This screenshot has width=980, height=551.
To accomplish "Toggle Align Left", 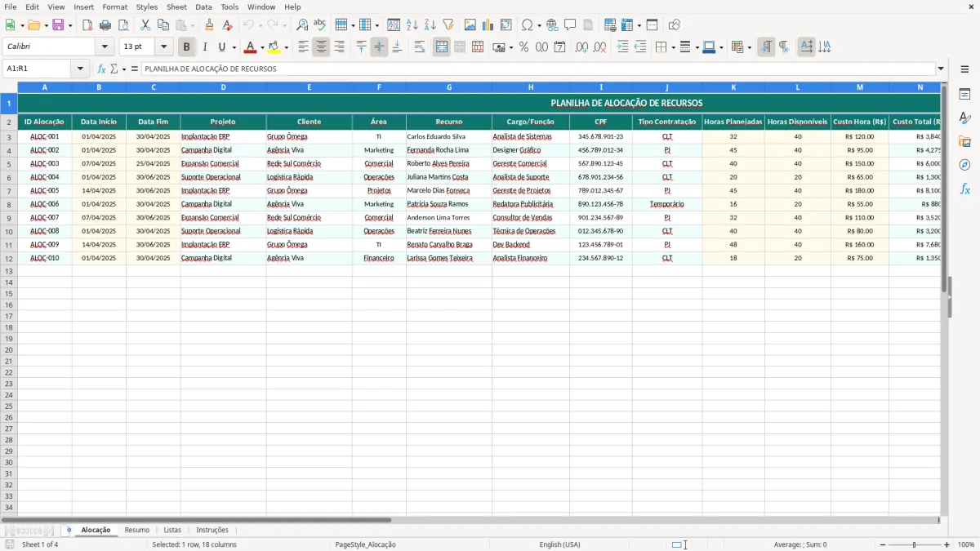I will 303,47.
